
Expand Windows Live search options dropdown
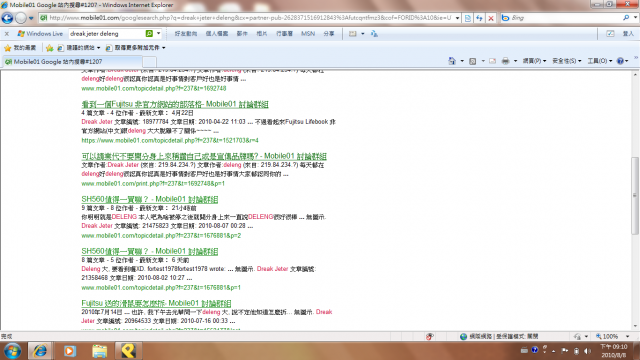coord(159,34)
